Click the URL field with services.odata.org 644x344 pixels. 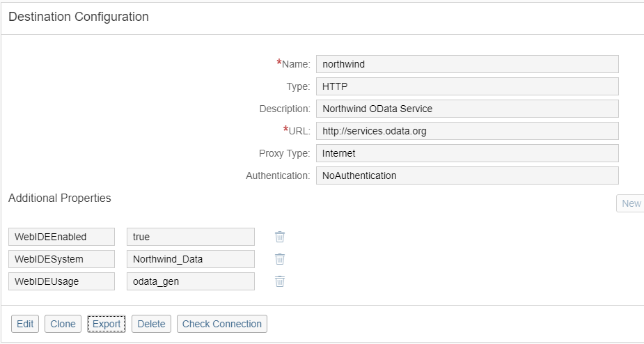click(466, 131)
